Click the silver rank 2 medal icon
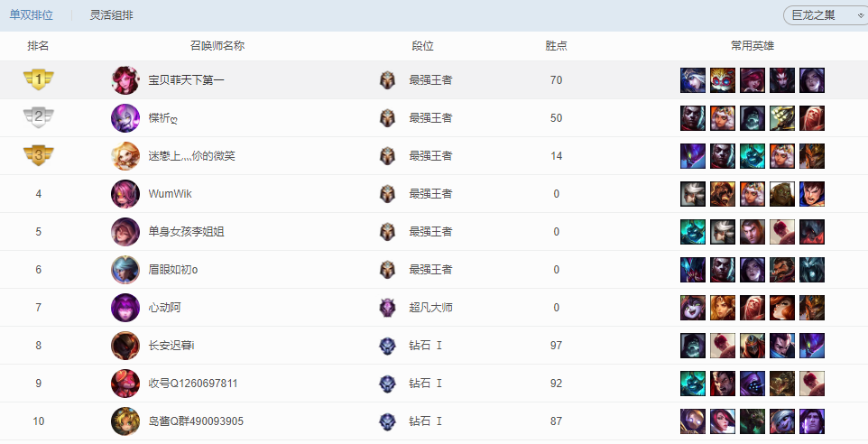Viewport: 868px width, 444px height. click(x=39, y=118)
